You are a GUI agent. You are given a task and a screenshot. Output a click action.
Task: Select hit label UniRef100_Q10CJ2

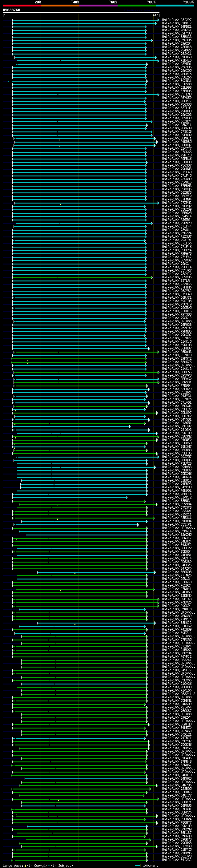click(176, 497)
